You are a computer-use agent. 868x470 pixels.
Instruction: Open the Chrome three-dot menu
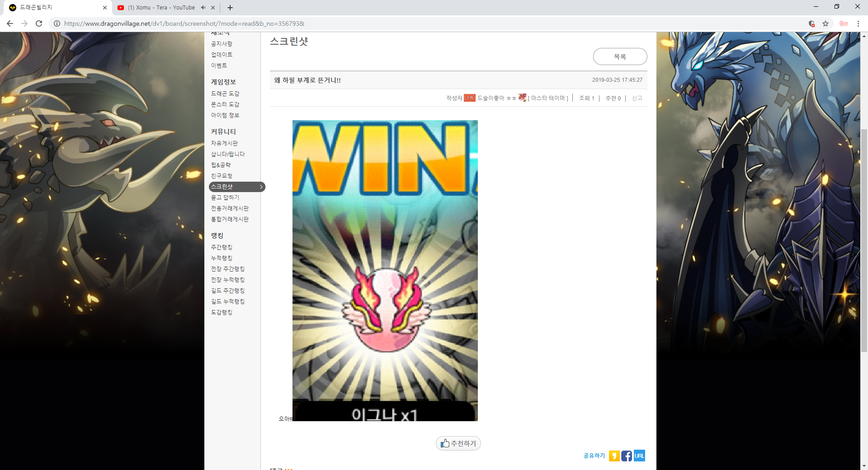(858, 23)
